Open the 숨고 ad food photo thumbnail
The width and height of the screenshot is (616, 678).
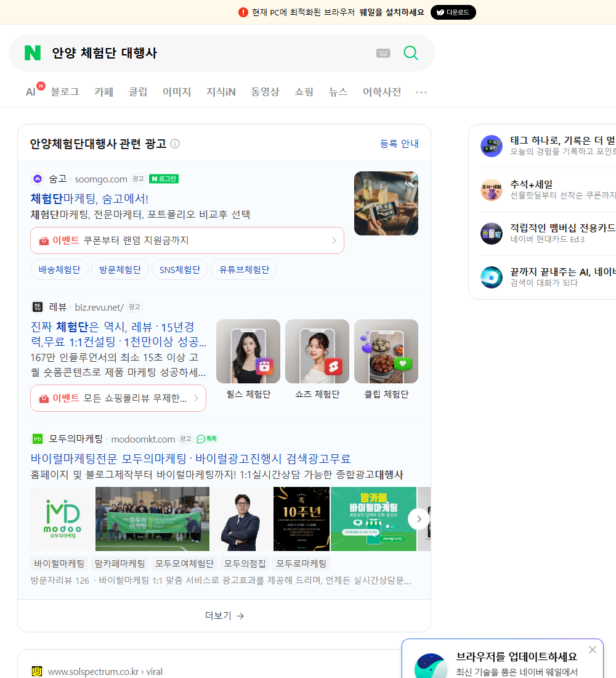386,203
